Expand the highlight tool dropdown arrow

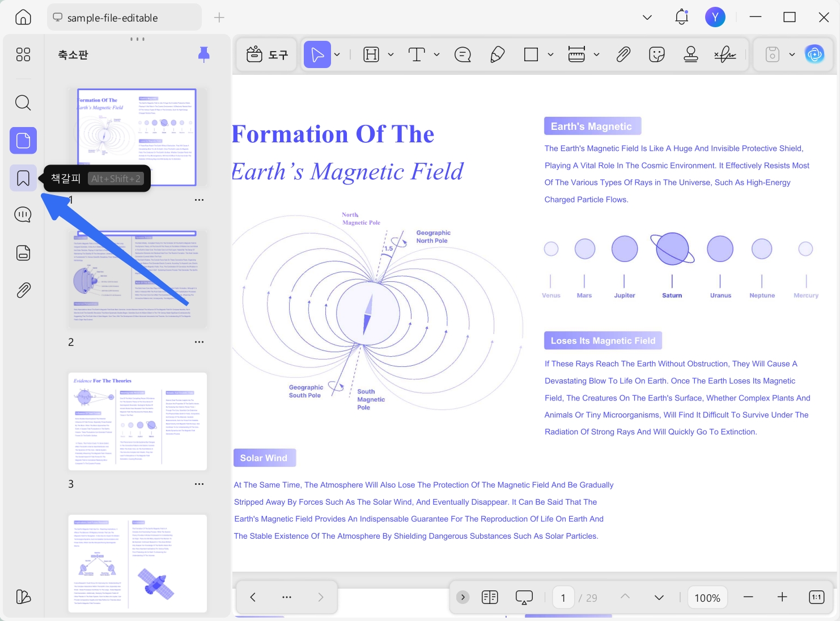391,54
